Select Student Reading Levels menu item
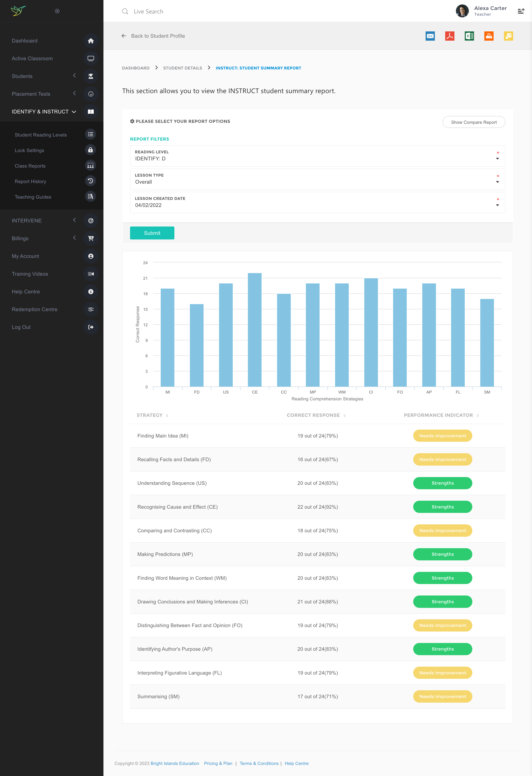Screen dimensions: 532x776 (x=41, y=135)
